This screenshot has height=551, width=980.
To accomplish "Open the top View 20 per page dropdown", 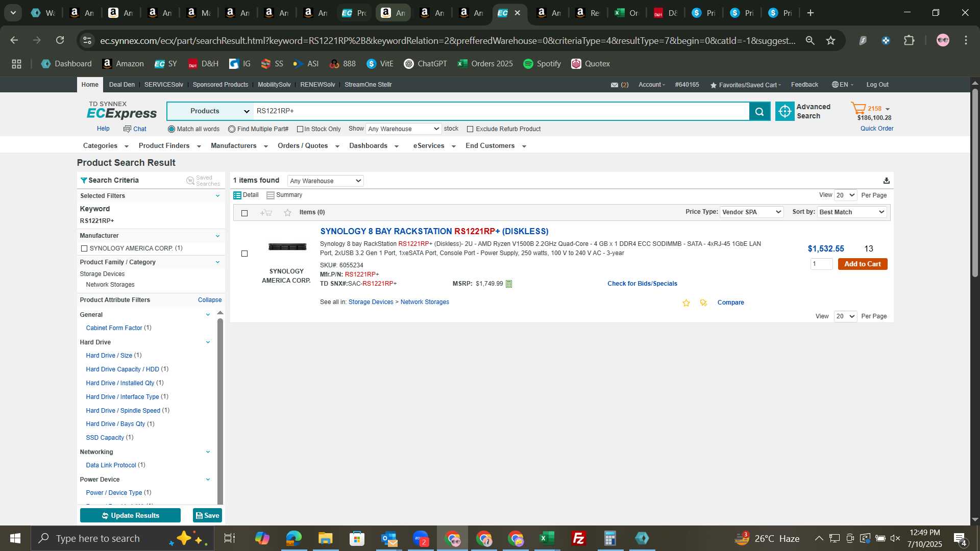I will click(x=845, y=195).
